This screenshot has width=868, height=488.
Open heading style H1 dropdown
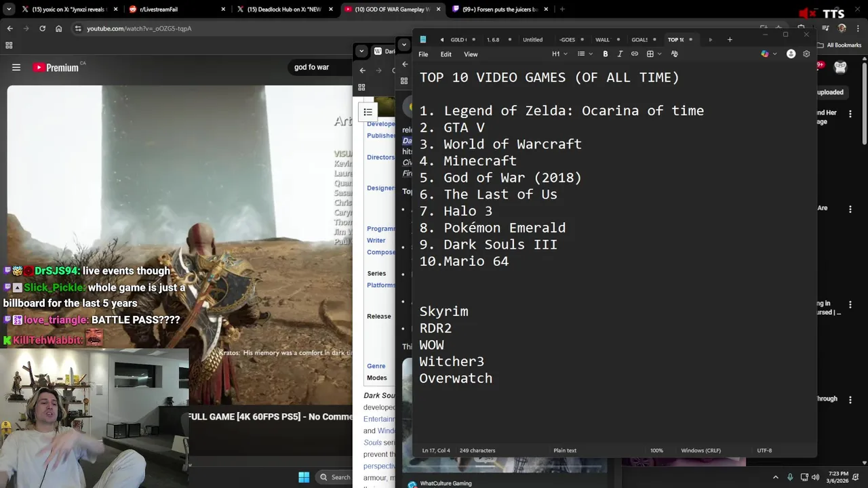(x=559, y=54)
